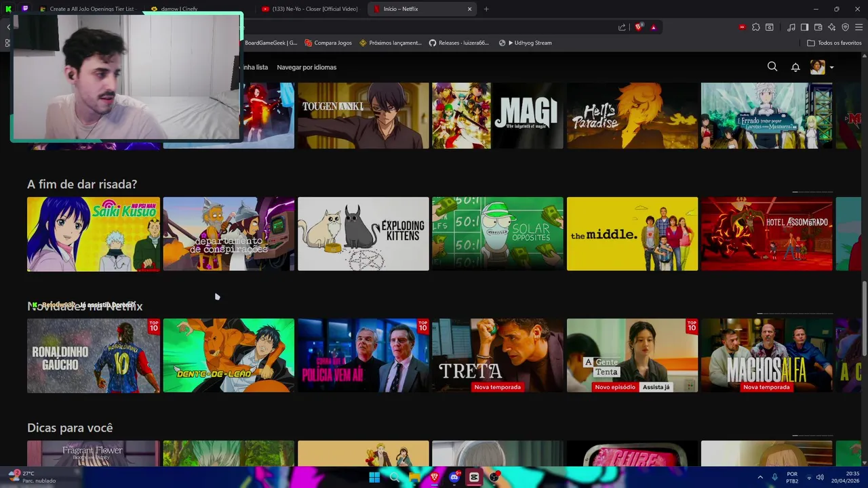Open Saiki Kusuo title card

[93, 234]
